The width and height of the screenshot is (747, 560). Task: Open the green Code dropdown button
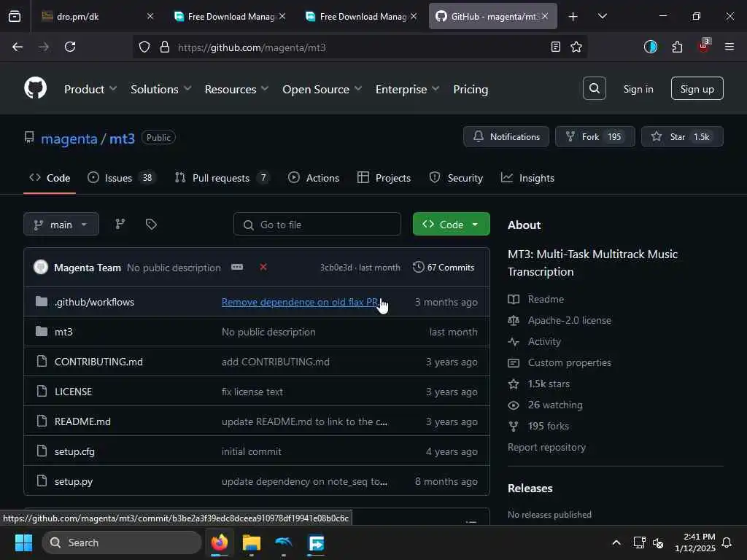pos(451,225)
